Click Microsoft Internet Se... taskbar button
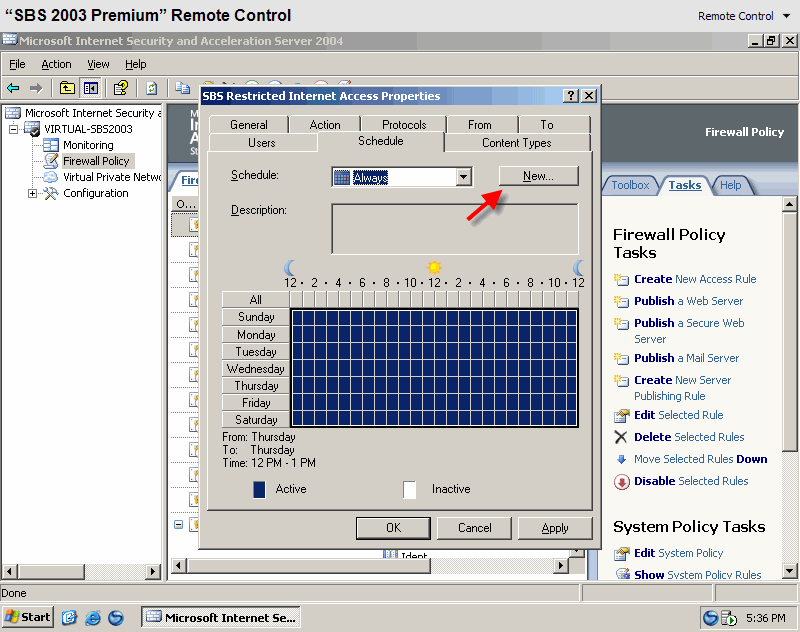This screenshot has height=632, width=800. tap(220, 617)
